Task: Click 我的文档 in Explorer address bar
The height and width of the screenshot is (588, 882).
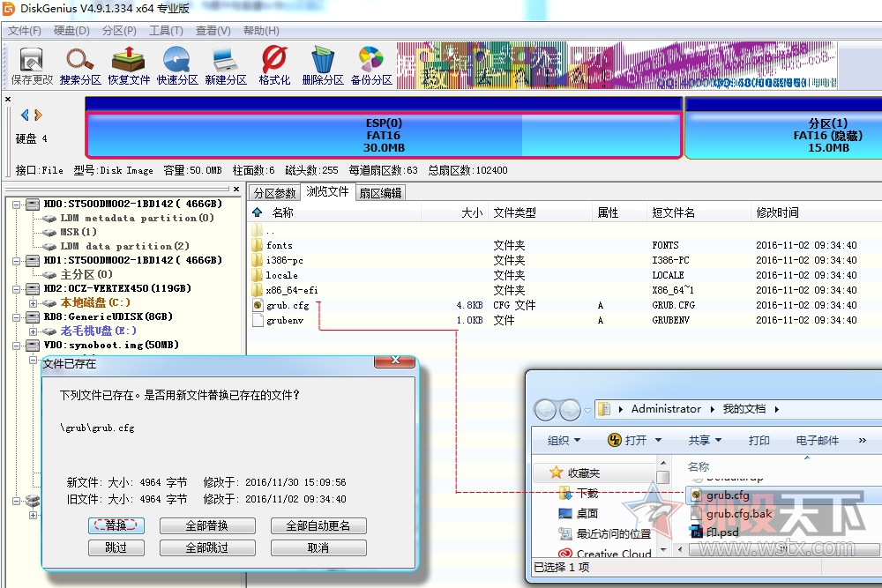Action: pos(744,409)
